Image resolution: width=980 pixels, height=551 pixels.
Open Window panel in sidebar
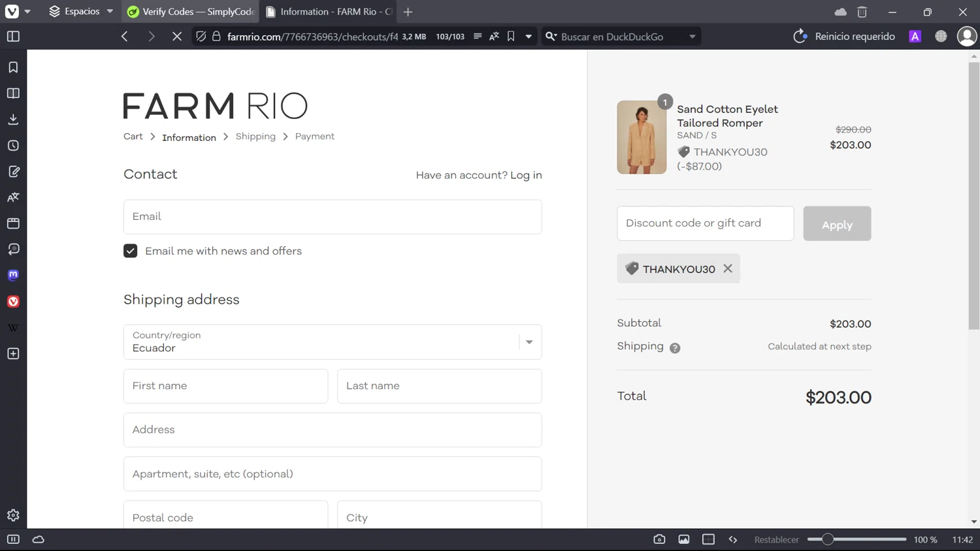[x=13, y=223]
